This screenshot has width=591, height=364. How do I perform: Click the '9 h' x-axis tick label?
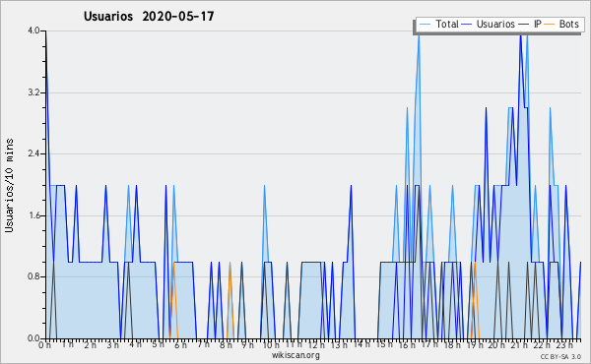coord(247,345)
